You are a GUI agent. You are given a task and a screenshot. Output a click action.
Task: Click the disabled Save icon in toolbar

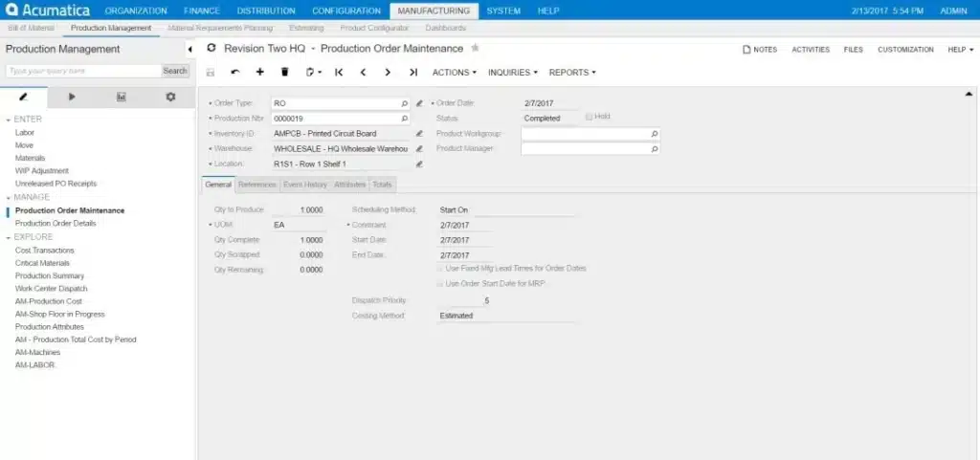[211, 73]
